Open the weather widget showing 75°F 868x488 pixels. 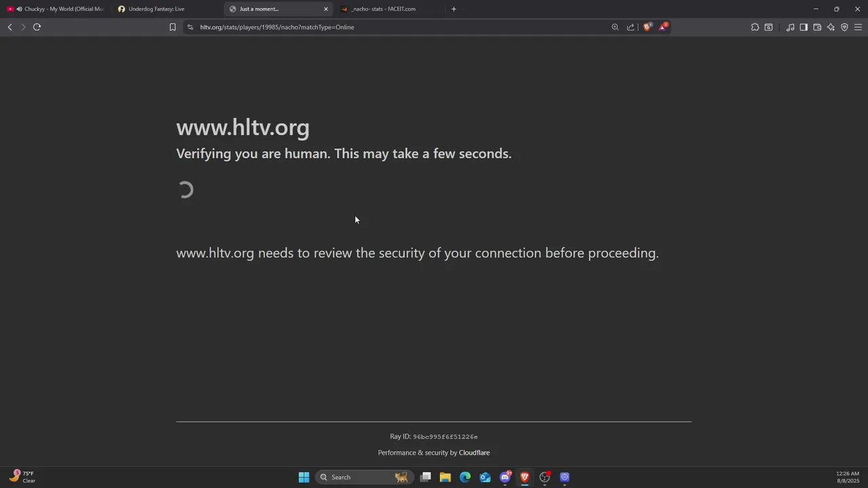click(x=22, y=477)
